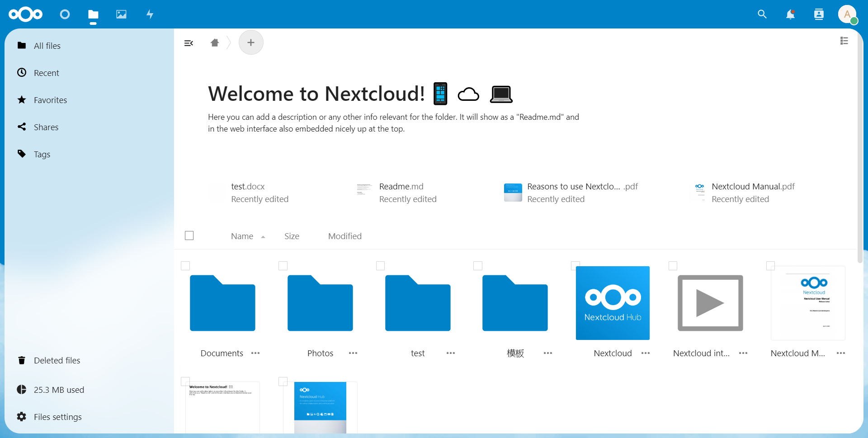Open more actions for Photos folder
The height and width of the screenshot is (438, 868).
coord(353,353)
